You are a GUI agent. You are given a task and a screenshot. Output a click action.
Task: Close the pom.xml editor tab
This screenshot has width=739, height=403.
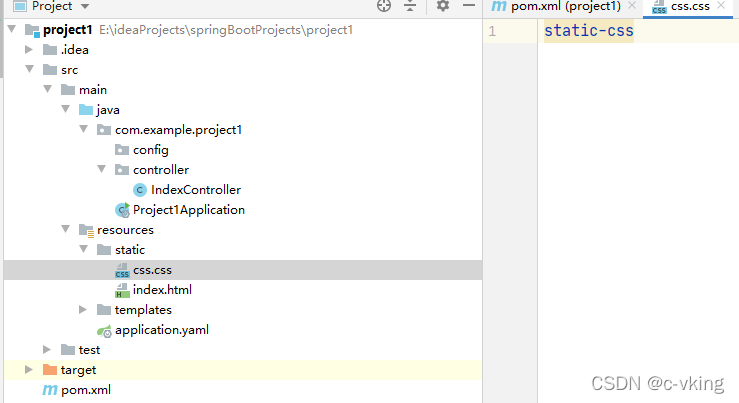(632, 6)
